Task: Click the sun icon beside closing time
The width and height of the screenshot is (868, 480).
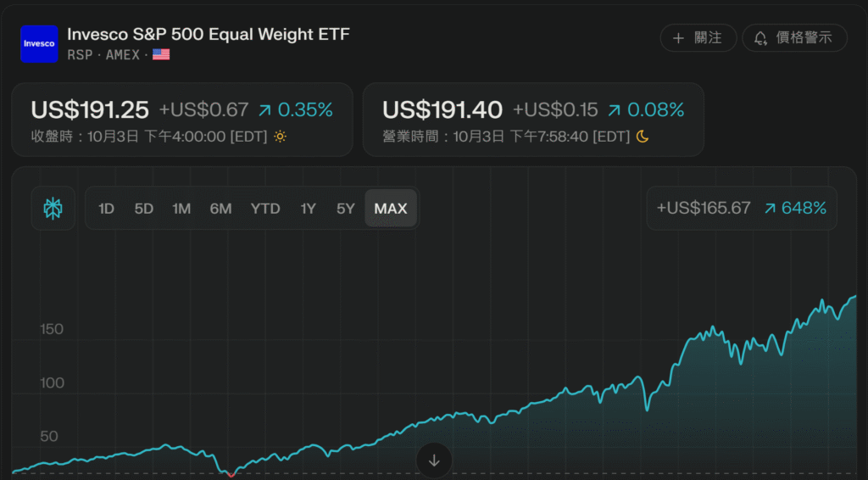Action: (x=281, y=136)
